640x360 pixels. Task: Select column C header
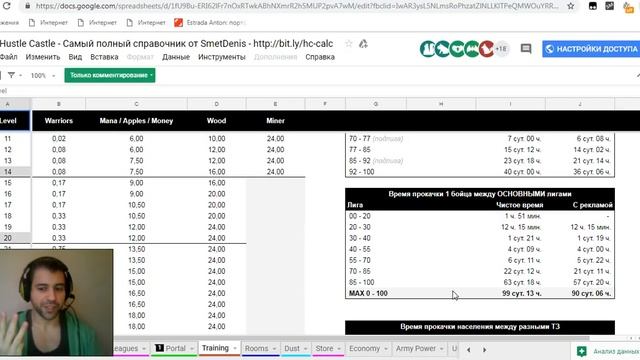[136, 104]
